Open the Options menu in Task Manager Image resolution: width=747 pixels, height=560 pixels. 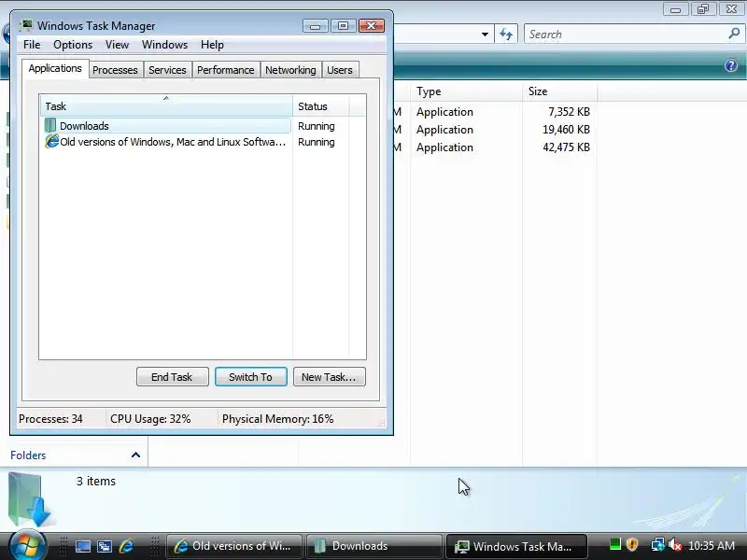73,45
